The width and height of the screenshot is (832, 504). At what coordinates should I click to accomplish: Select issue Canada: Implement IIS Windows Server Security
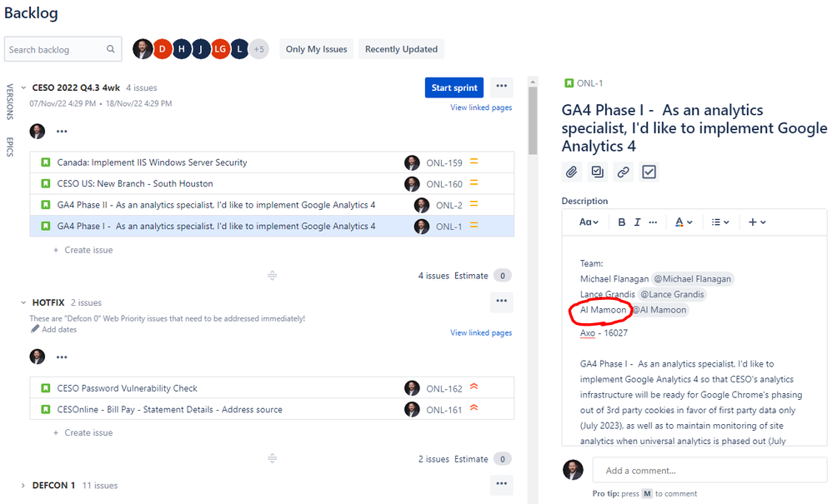point(272,162)
